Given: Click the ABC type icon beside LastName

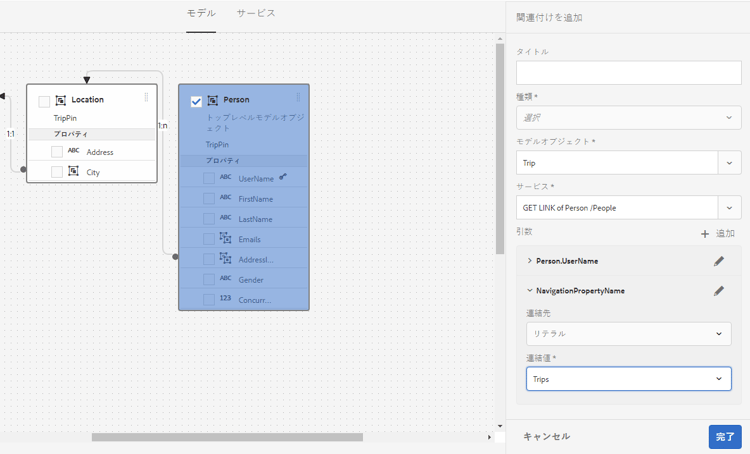Looking at the screenshot, I should point(225,218).
